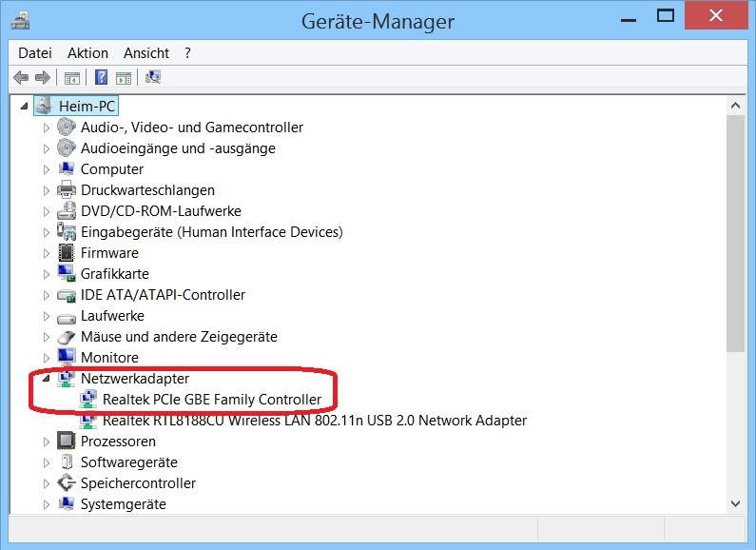Image resolution: width=756 pixels, height=550 pixels.
Task: Click the Forward arrow toolbar icon
Action: (43, 77)
